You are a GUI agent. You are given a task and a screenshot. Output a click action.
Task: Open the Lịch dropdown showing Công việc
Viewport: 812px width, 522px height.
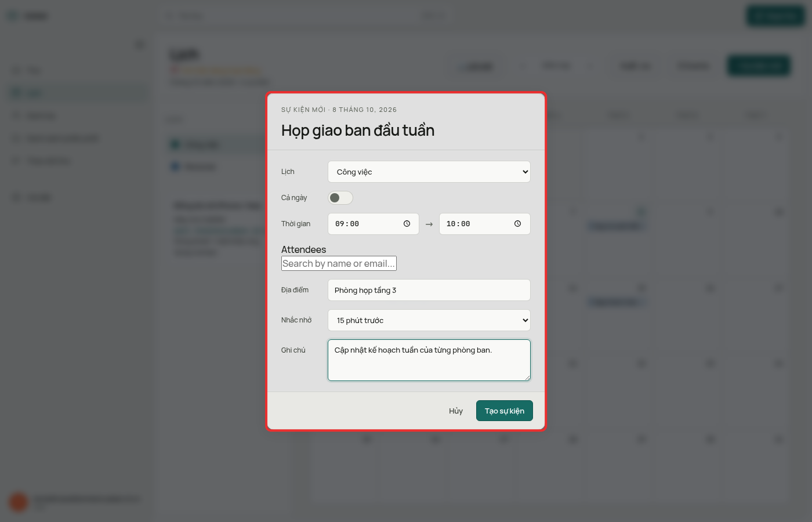click(x=429, y=172)
